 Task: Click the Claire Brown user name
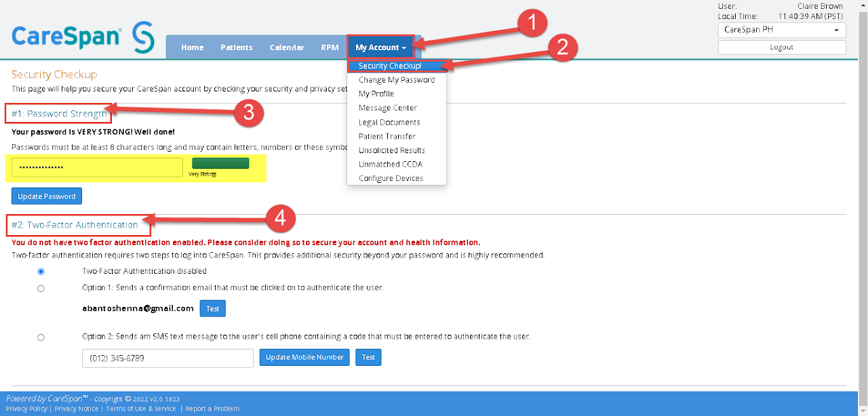click(821, 6)
